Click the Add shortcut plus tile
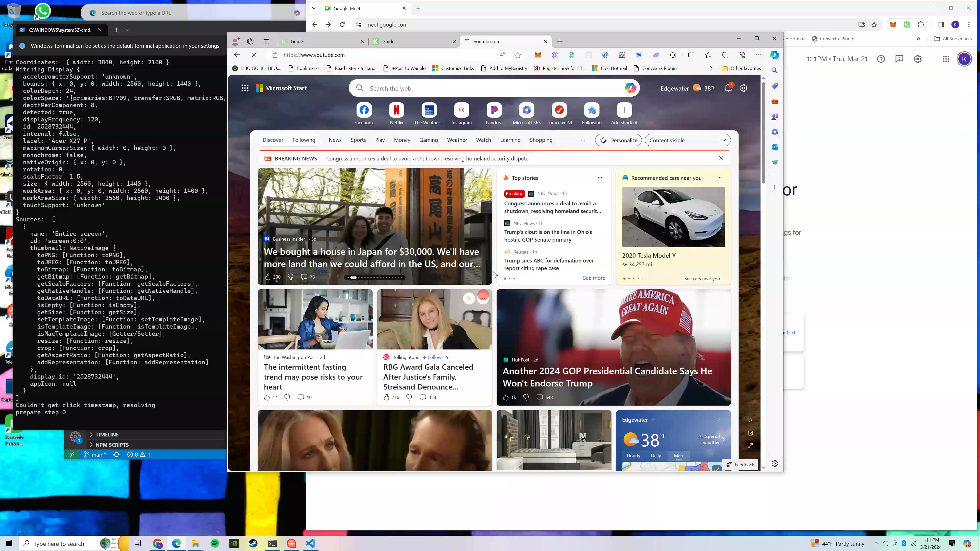The width and height of the screenshot is (980, 551). pos(624,110)
